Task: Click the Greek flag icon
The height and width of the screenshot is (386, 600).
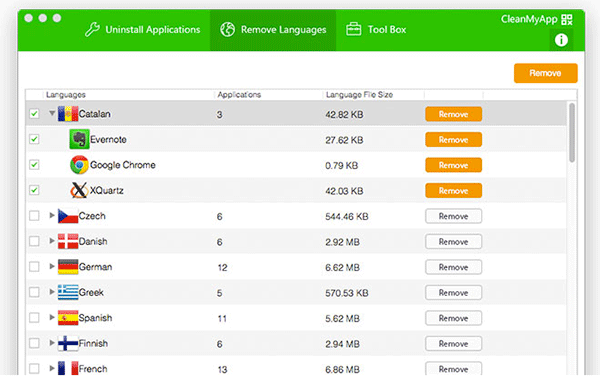Action: [68, 292]
